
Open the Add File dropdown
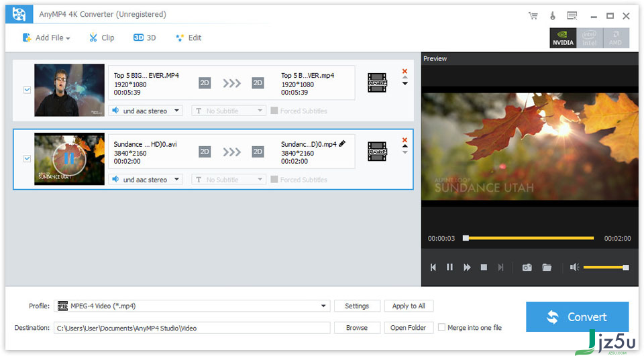click(x=46, y=38)
